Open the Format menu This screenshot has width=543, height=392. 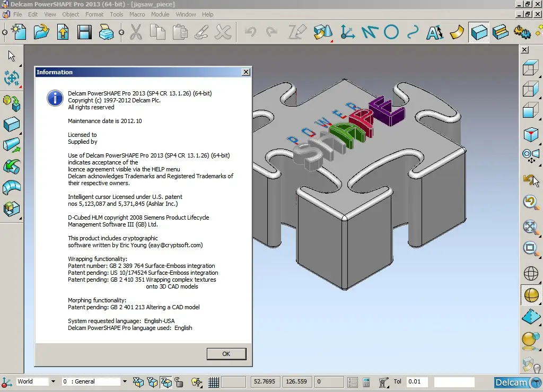[x=94, y=14]
